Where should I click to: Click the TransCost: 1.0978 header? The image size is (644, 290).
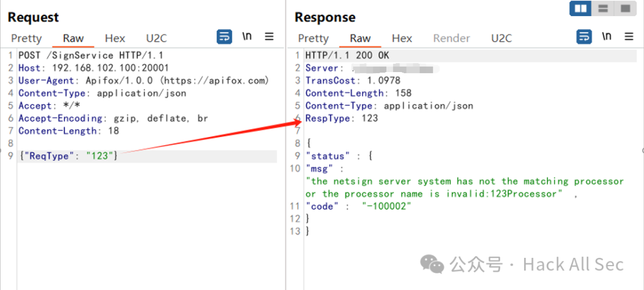pyautogui.click(x=353, y=81)
